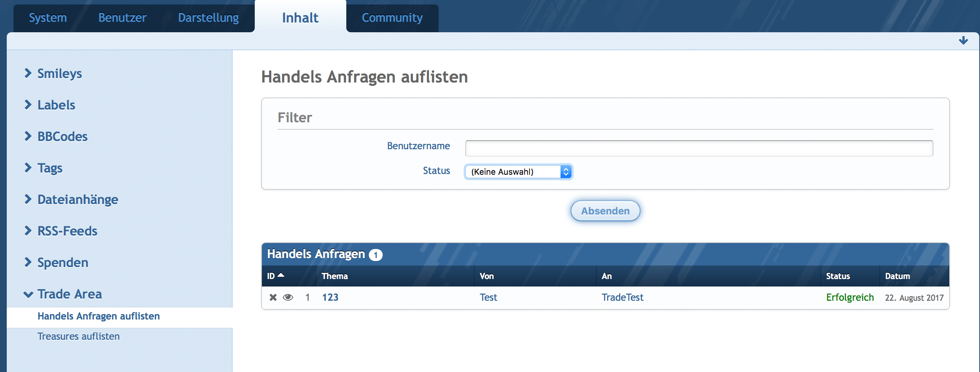
Task: Sort by Datum column header
Action: point(897,276)
